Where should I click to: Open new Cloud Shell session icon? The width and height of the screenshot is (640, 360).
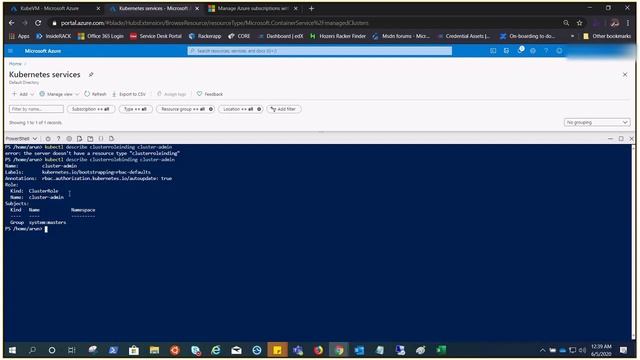[90, 139]
